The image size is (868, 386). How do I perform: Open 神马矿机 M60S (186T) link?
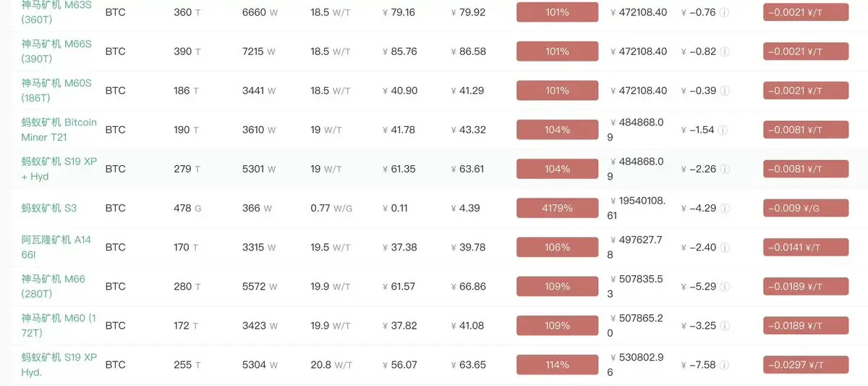coord(56,91)
